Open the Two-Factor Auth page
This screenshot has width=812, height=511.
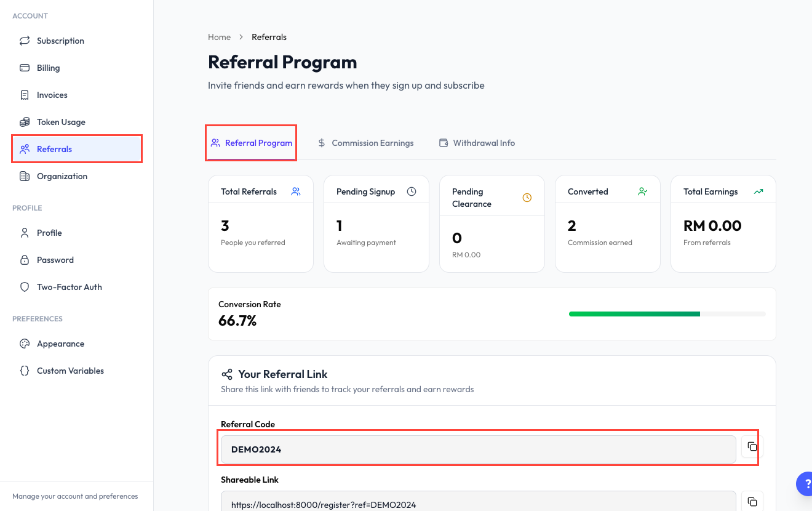[x=77, y=287]
